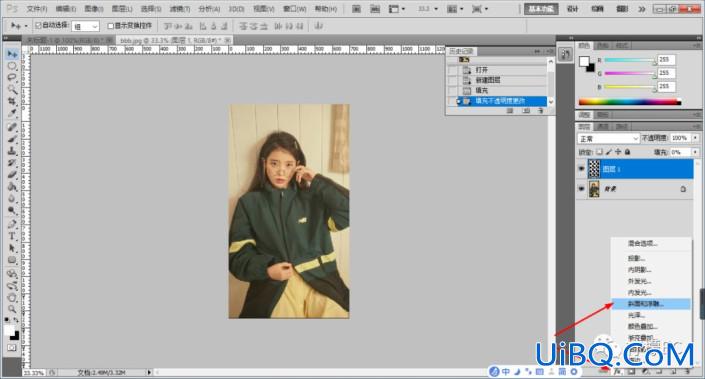Toggle the 自动选择 checkbox

[x=39, y=26]
